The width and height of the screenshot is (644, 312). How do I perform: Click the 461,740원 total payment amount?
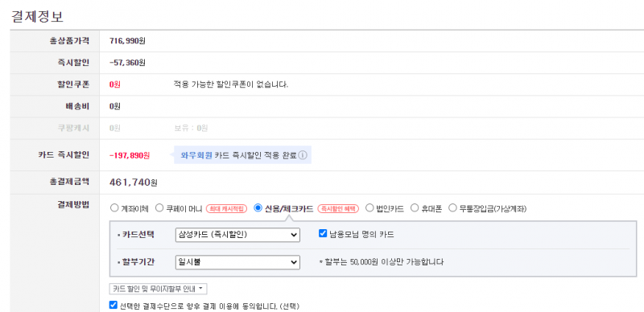point(134,183)
